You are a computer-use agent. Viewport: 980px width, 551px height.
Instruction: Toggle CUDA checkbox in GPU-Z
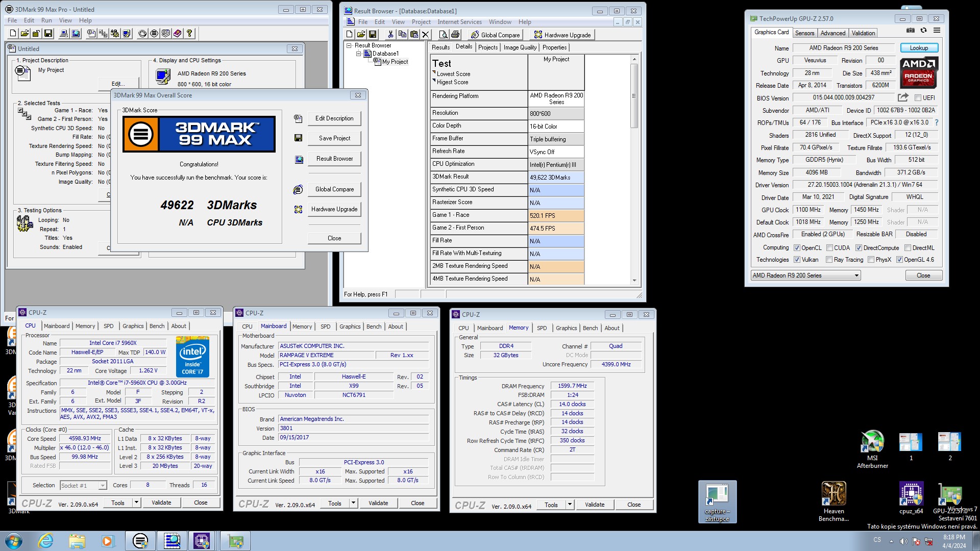click(829, 248)
